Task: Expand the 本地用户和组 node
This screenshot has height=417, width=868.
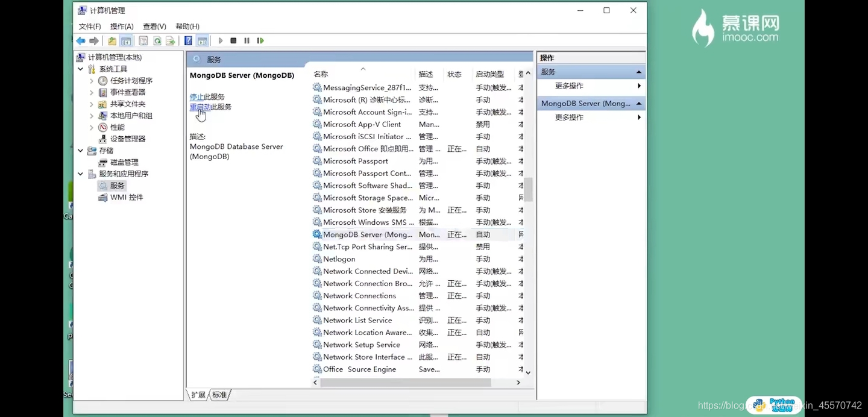Action: [92, 116]
